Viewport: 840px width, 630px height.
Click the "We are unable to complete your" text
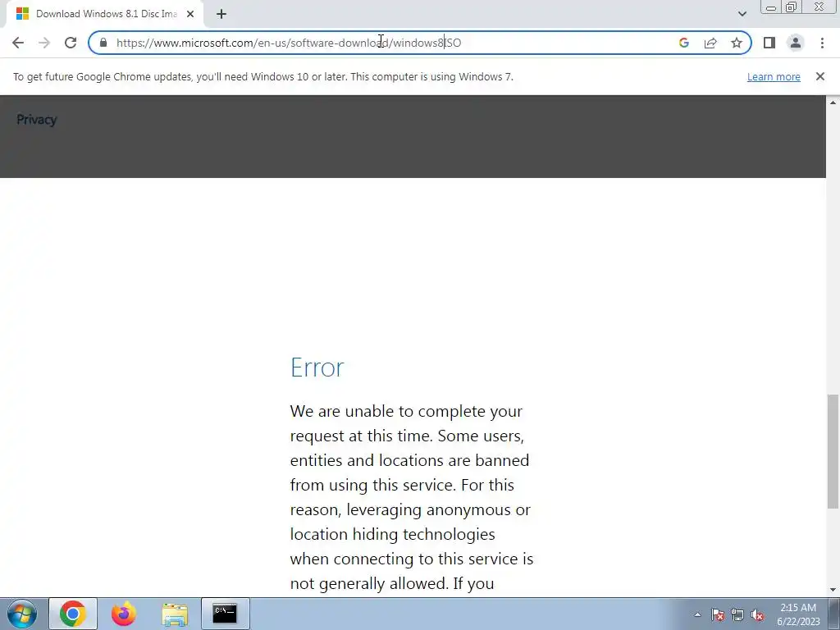406,412
